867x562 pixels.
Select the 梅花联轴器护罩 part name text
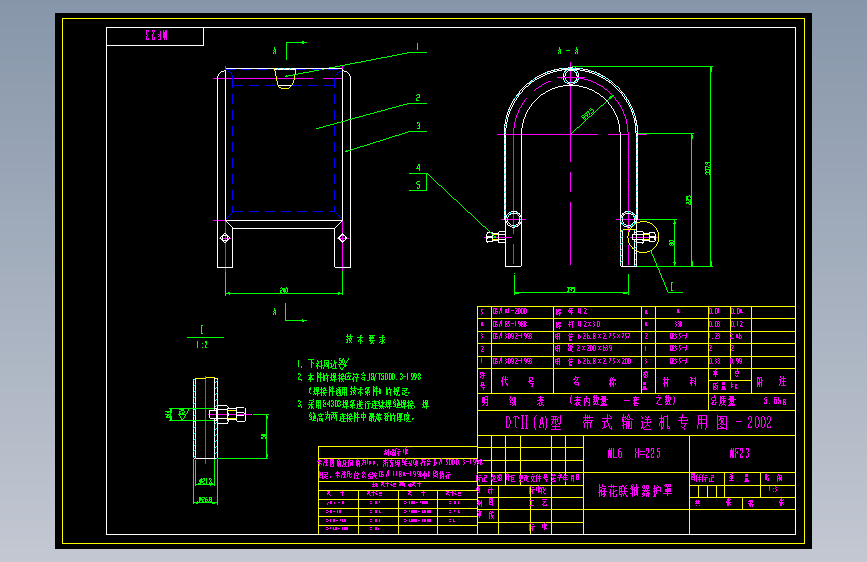coord(635,491)
